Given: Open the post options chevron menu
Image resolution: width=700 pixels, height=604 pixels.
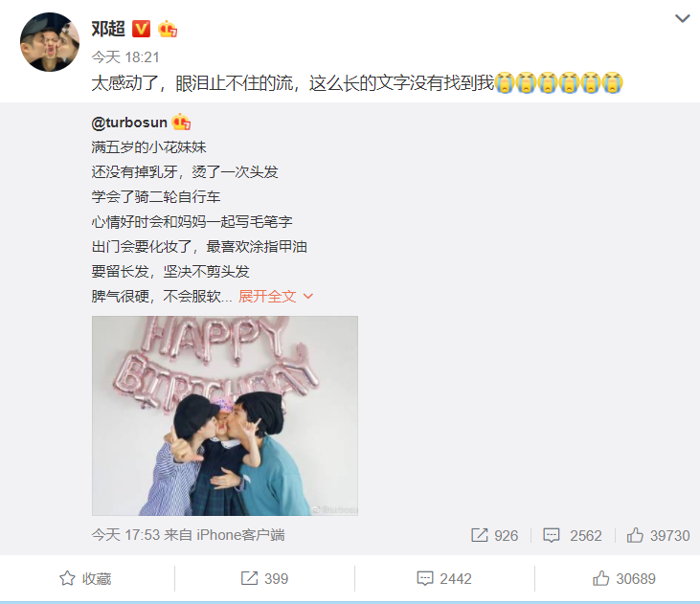Looking at the screenshot, I should pyautogui.click(x=682, y=19).
